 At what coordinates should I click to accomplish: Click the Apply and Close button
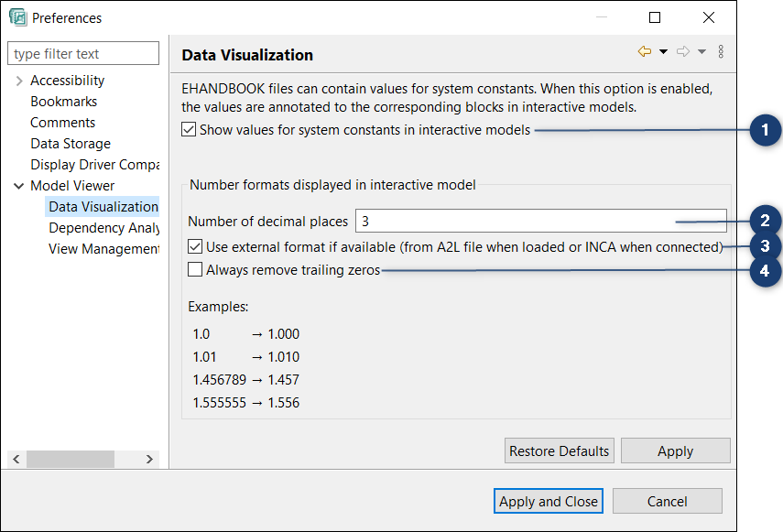pyautogui.click(x=548, y=501)
